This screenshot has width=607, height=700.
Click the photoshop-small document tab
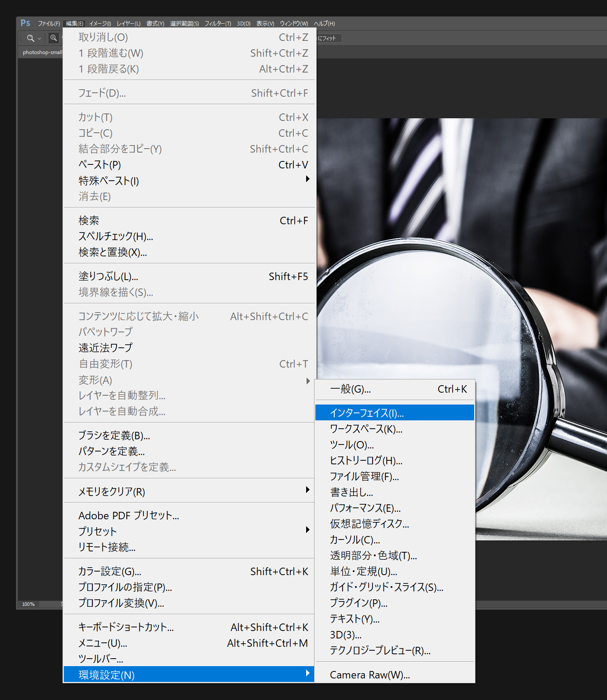[42, 52]
